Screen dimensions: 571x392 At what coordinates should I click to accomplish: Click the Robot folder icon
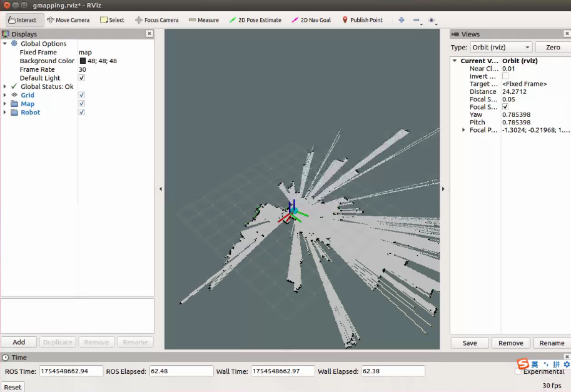pyautogui.click(x=14, y=112)
